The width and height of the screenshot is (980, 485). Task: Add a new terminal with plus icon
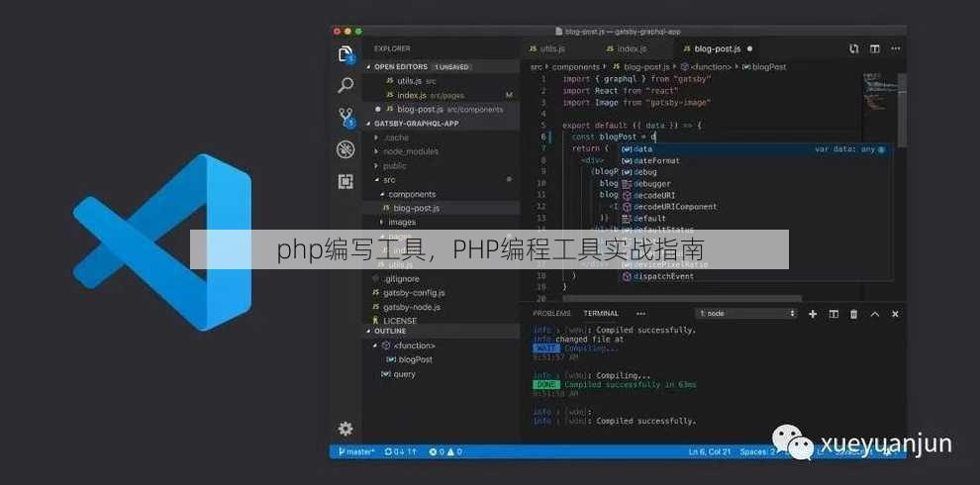coord(813,314)
